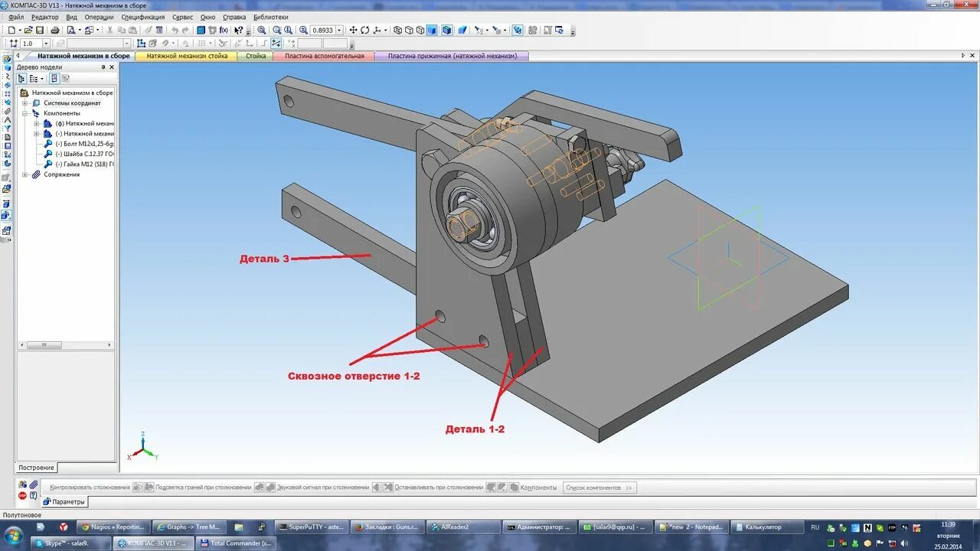Click the Параметры tab at bottom

click(64, 502)
